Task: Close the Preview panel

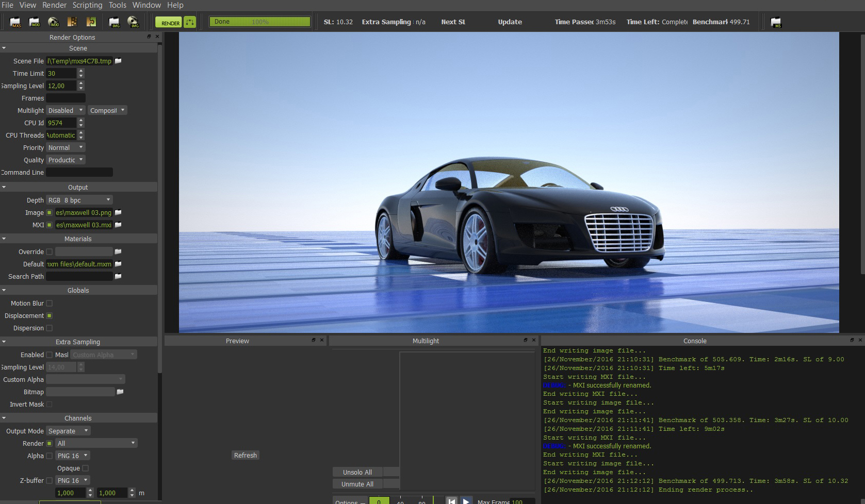Action: click(322, 340)
